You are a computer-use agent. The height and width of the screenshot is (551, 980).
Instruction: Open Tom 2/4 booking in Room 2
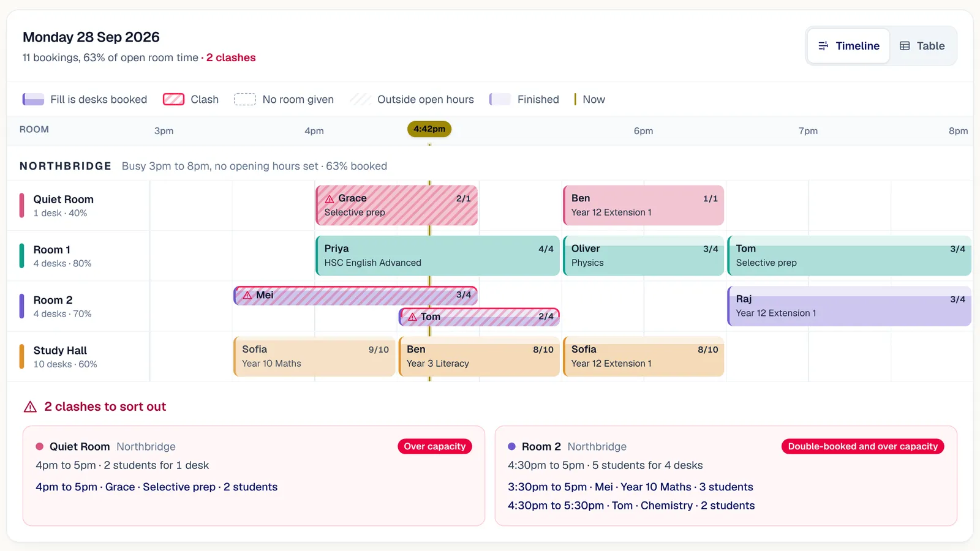pos(479,317)
